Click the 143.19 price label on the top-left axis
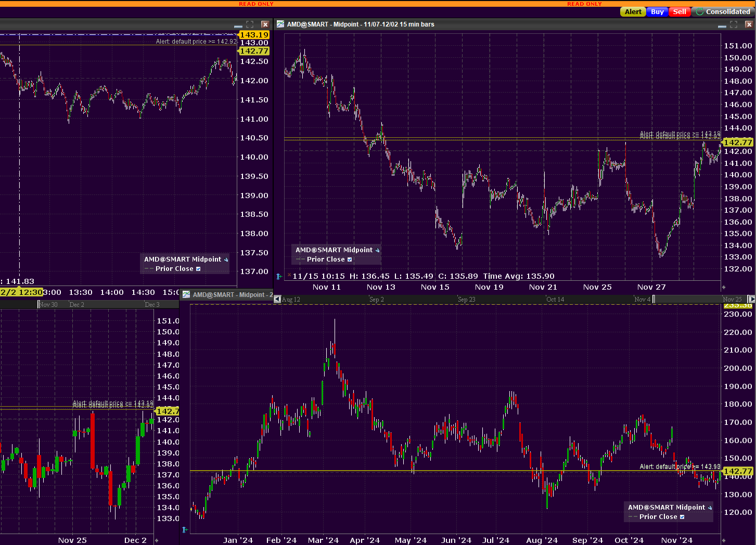The width and height of the screenshot is (756, 545). click(x=253, y=35)
